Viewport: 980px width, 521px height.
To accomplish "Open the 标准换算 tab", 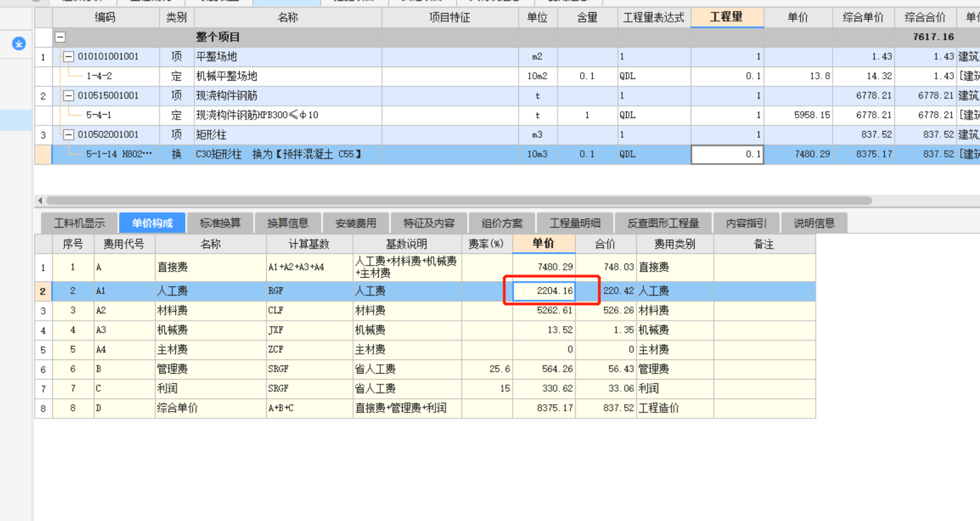I will point(219,223).
